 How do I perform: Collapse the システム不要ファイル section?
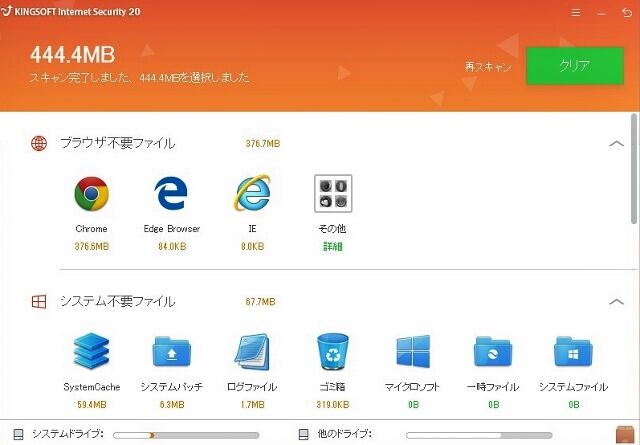(x=616, y=302)
